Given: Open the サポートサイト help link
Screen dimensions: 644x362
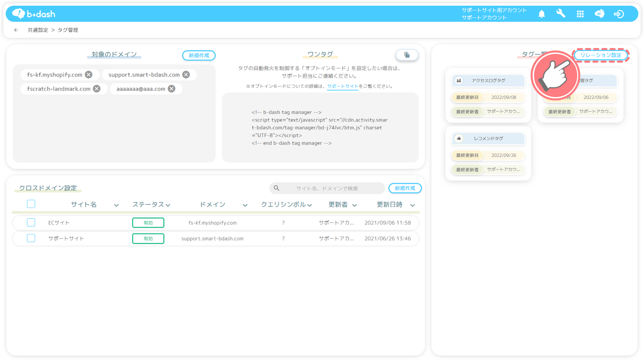Looking at the screenshot, I should [342, 86].
